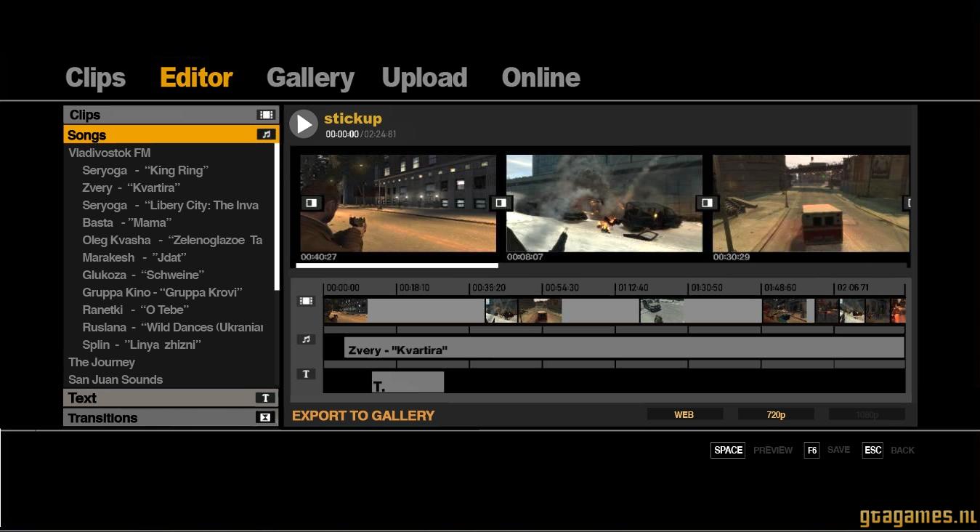Click the music note icon on Songs header
Screen dimensions: 980x532
[266, 134]
